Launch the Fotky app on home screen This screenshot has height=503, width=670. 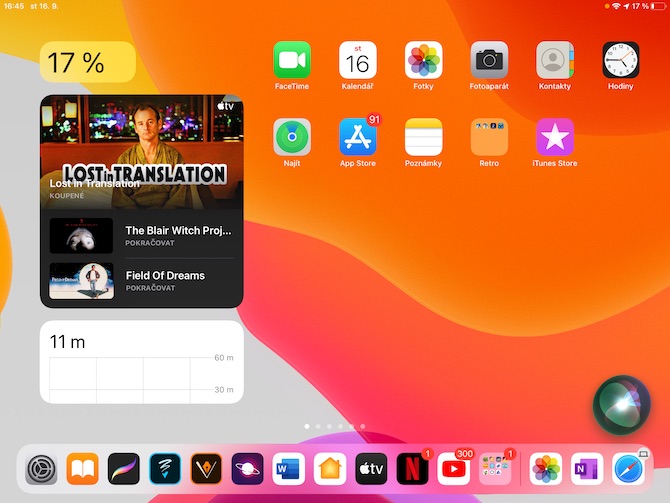423,60
